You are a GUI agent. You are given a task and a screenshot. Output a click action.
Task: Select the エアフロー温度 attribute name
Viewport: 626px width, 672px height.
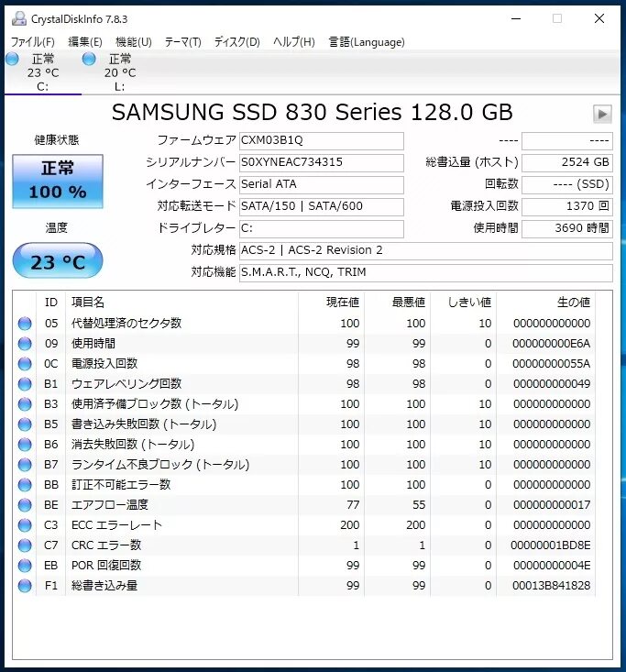[110, 504]
